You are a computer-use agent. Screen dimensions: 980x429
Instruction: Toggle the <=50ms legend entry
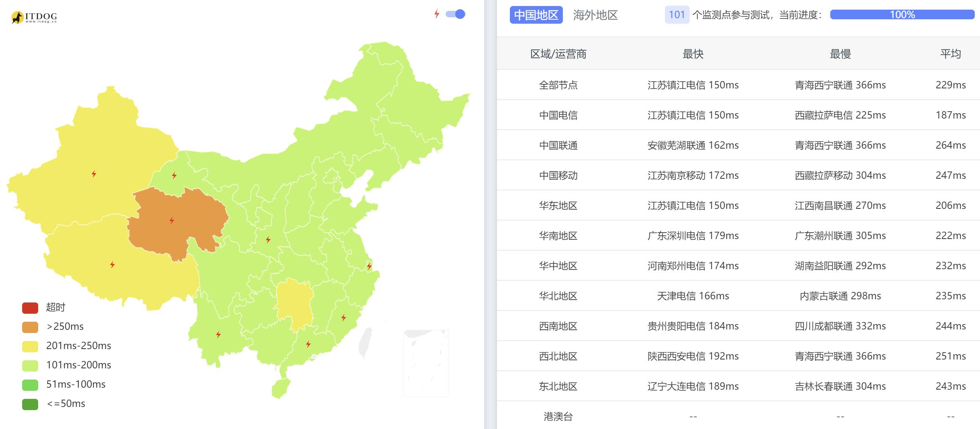pyautogui.click(x=54, y=404)
